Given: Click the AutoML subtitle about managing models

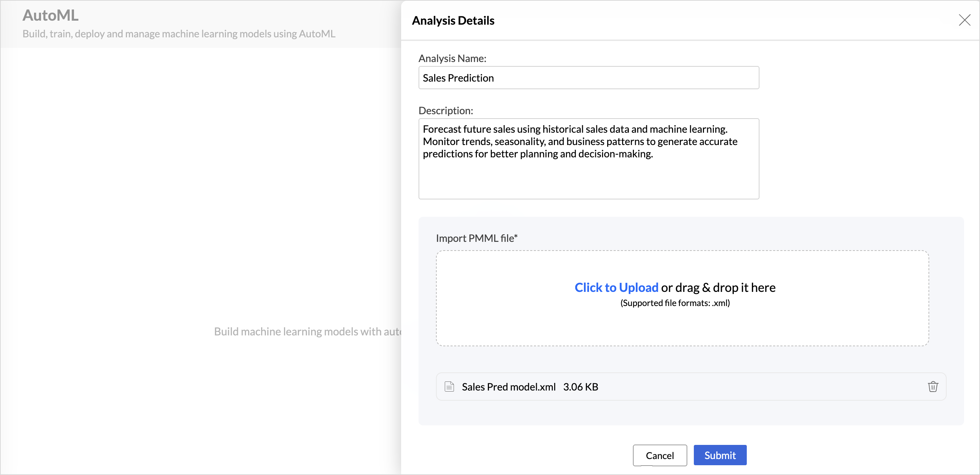Looking at the screenshot, I should click(179, 33).
